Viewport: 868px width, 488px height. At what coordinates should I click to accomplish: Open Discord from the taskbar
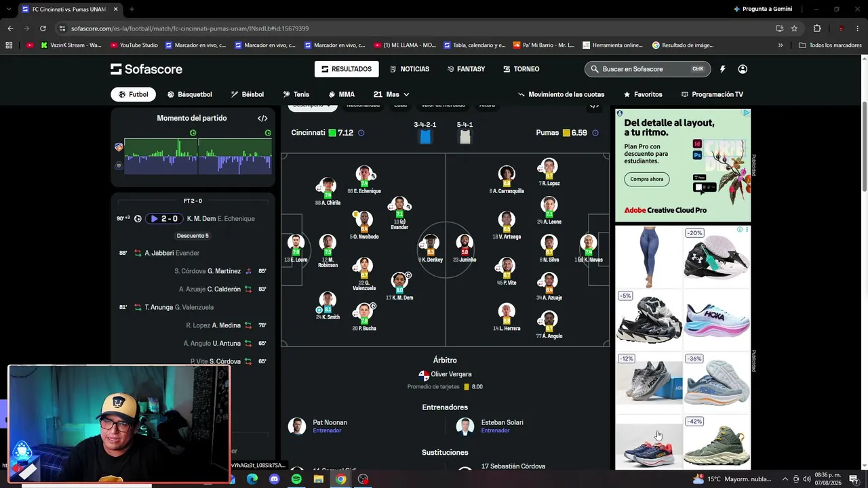coord(274,479)
